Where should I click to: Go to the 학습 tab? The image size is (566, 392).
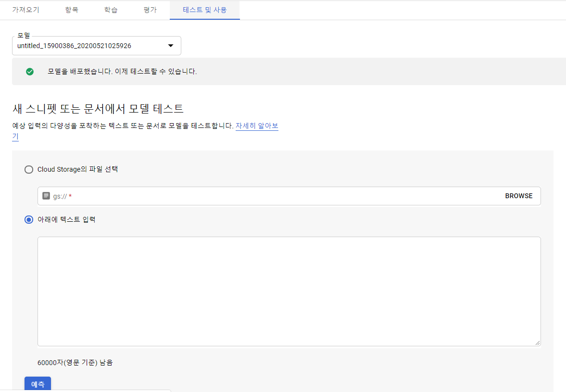[111, 10]
